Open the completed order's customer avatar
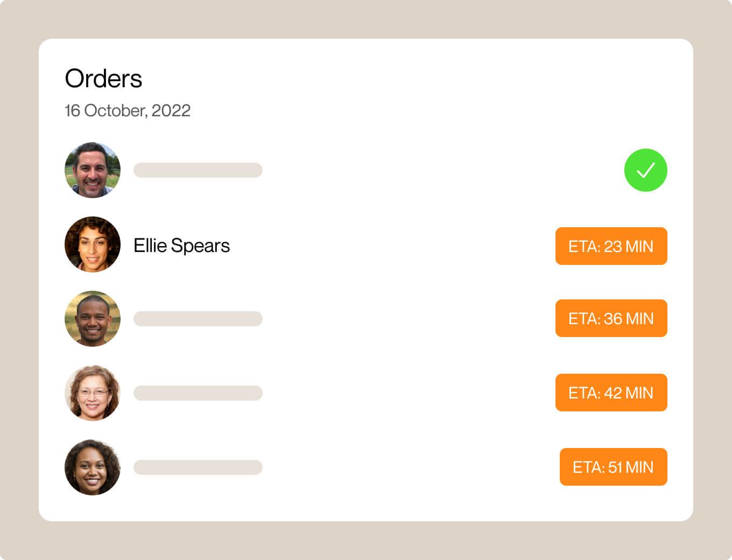Screen dimensions: 732x560 pyautogui.click(x=93, y=170)
